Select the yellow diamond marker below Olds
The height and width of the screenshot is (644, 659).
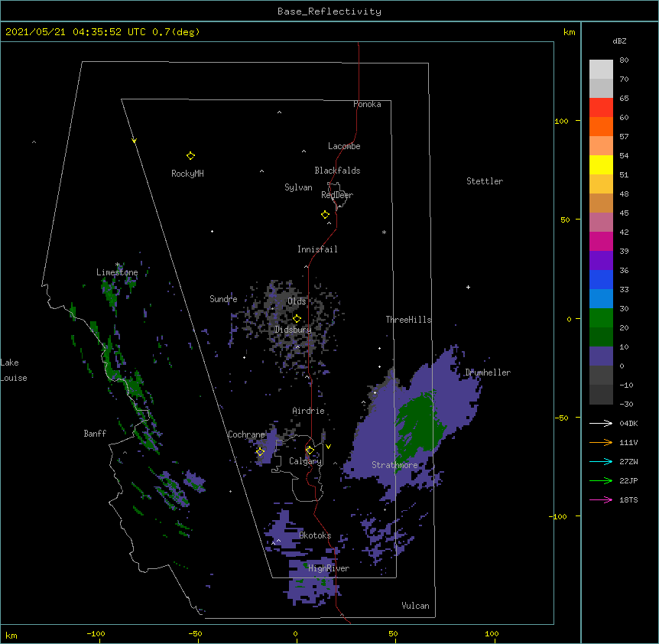click(x=297, y=318)
